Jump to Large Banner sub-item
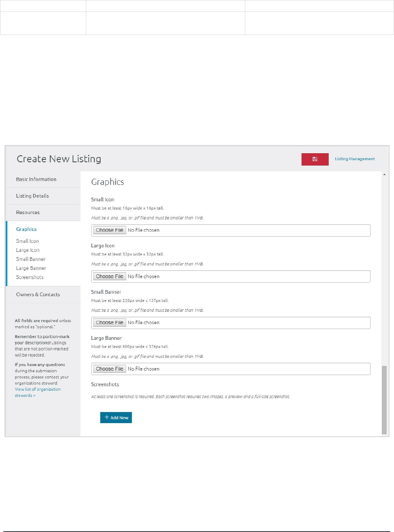 click(x=31, y=268)
